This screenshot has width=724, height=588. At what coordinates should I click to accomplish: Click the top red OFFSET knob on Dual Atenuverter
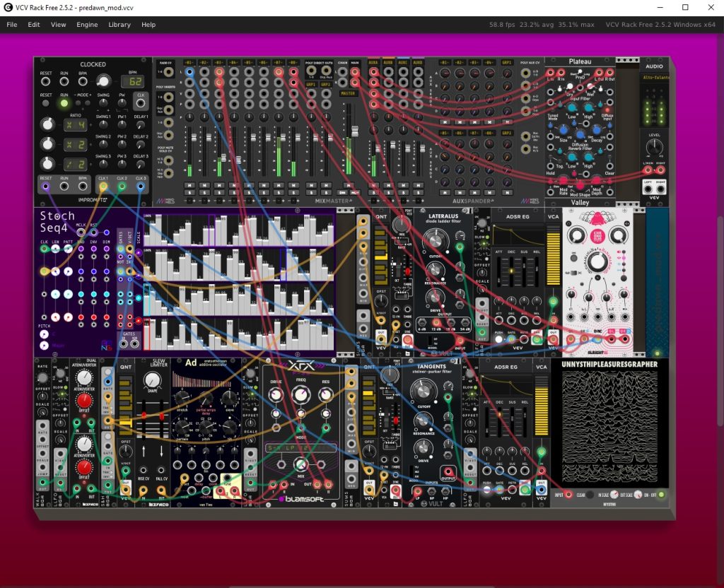point(84,401)
